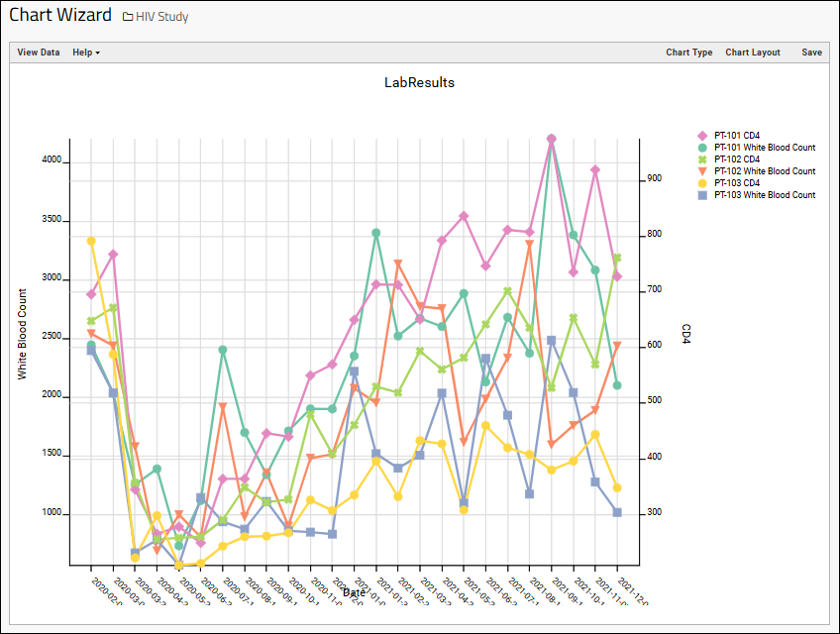Click the highest pink diamond data point

[x=552, y=140]
